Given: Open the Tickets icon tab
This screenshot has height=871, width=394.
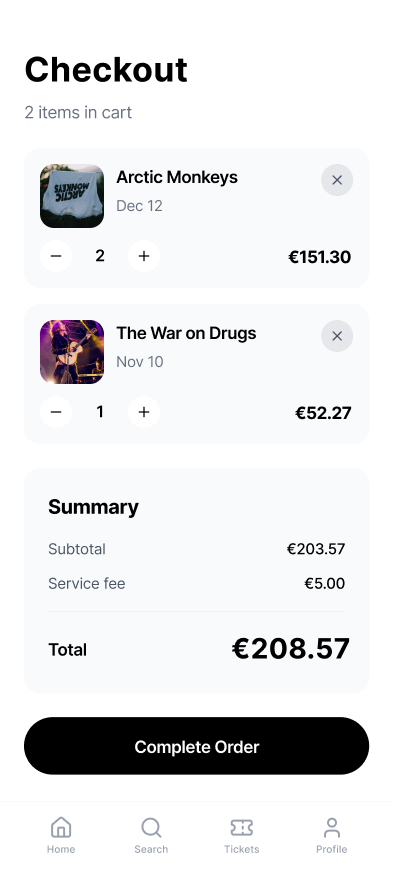Looking at the screenshot, I should pos(242,827).
